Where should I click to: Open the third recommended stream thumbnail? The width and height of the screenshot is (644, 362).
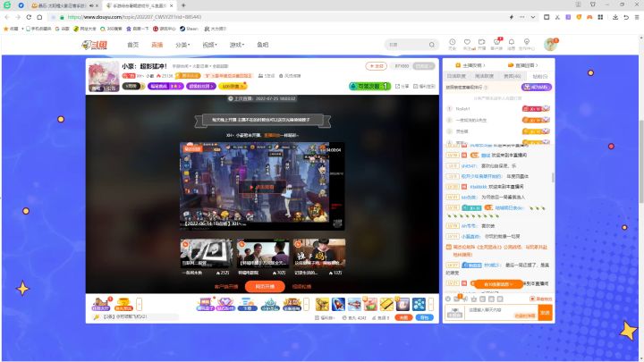pos(319,253)
